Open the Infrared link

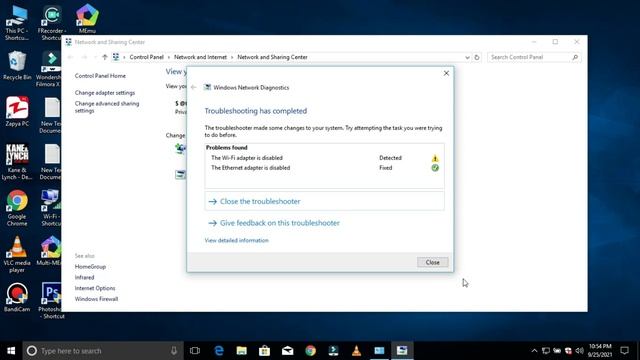click(84, 277)
